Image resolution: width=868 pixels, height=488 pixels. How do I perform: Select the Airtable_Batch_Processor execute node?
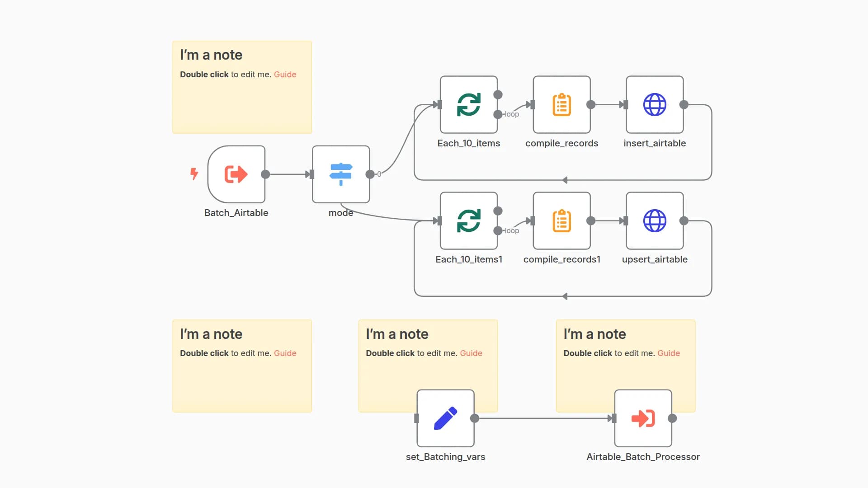643,418
